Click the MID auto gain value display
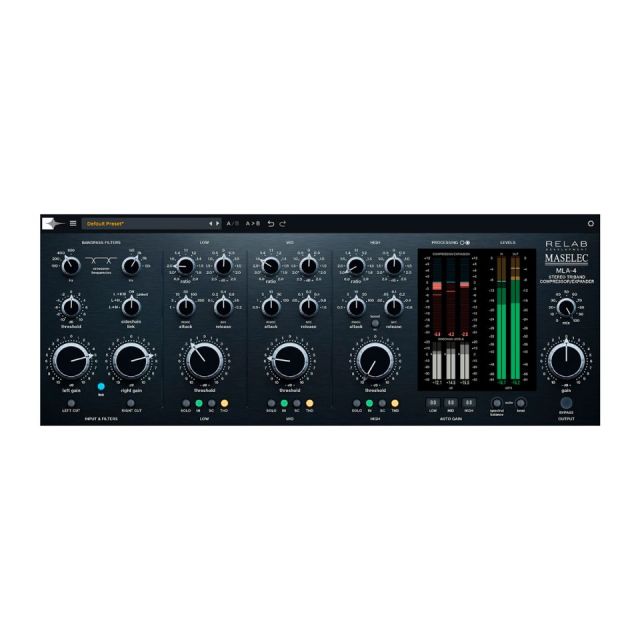The image size is (640, 640). [451, 403]
